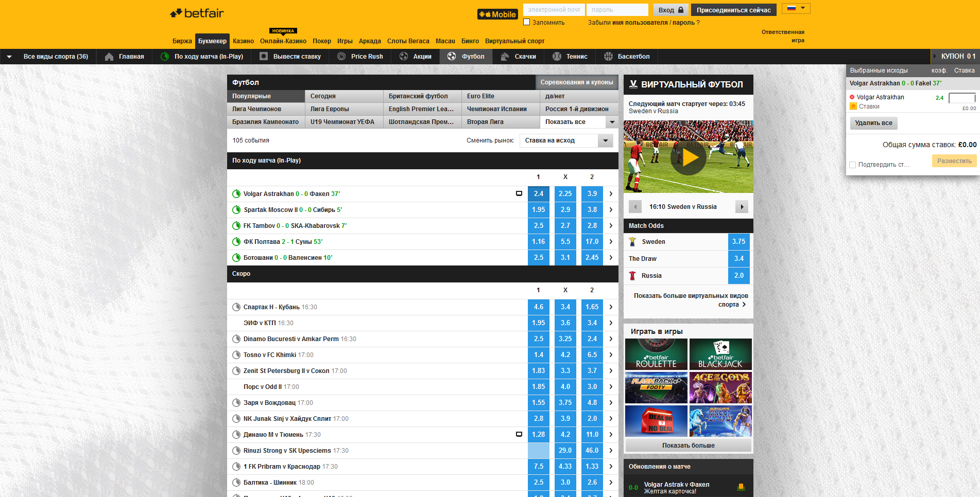Click Удалить все in bet slip
This screenshot has height=497, width=980.
(873, 123)
